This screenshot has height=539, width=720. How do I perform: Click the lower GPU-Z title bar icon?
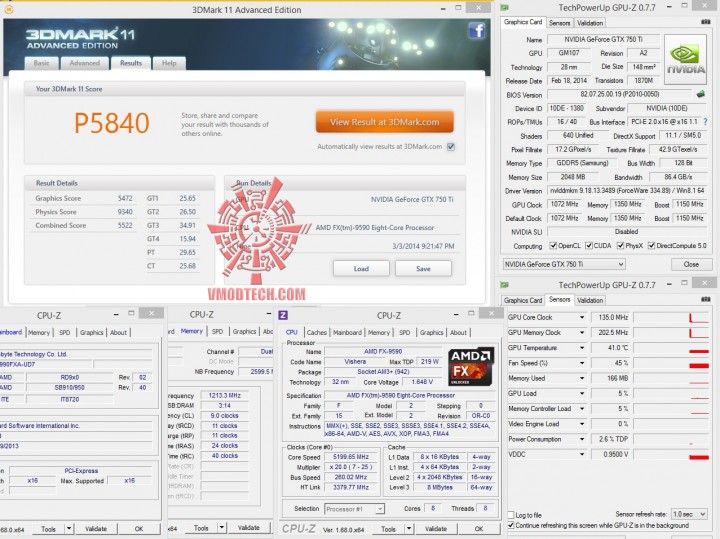click(505, 285)
